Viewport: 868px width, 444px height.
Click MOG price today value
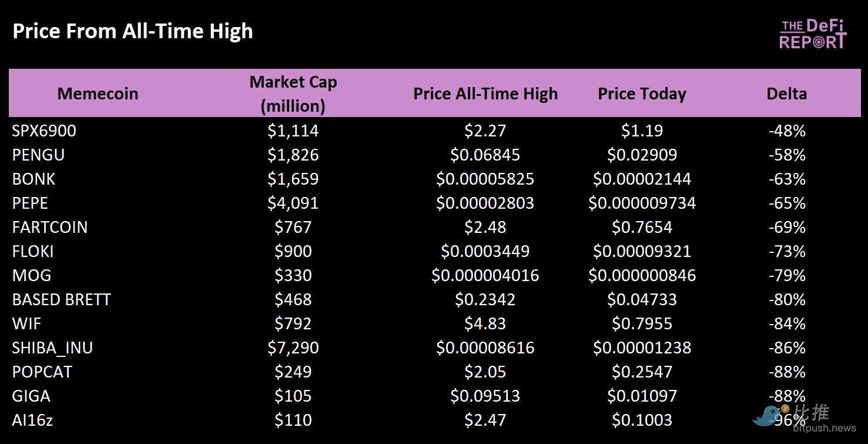pyautogui.click(x=642, y=275)
